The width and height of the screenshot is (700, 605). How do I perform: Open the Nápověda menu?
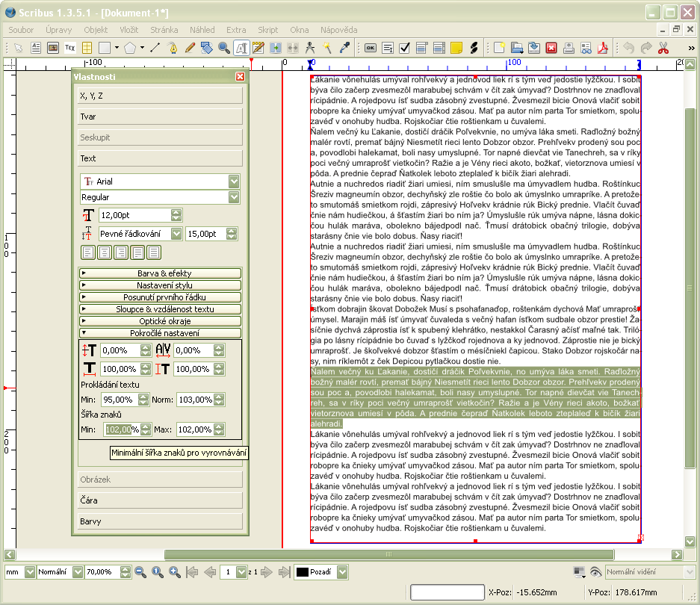(338, 30)
